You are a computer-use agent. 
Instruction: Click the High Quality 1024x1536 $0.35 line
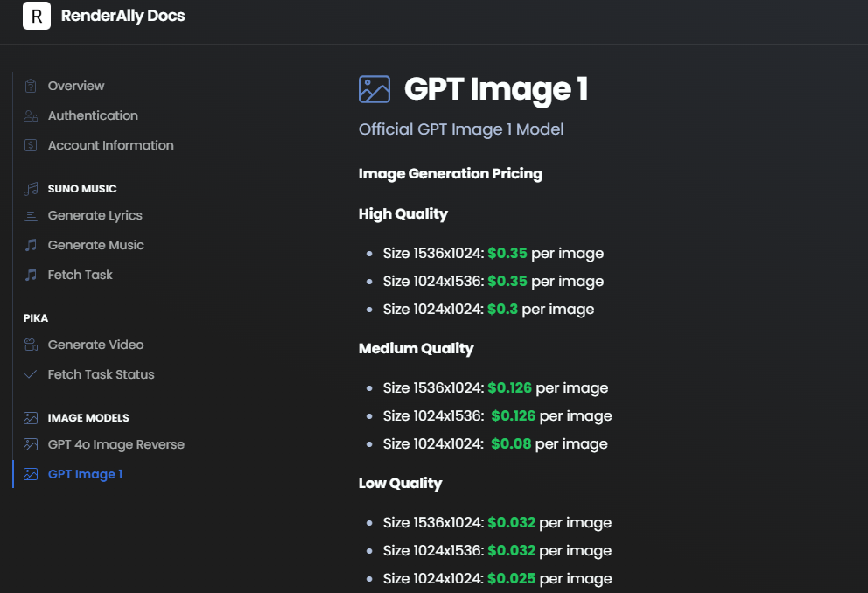[x=493, y=282]
